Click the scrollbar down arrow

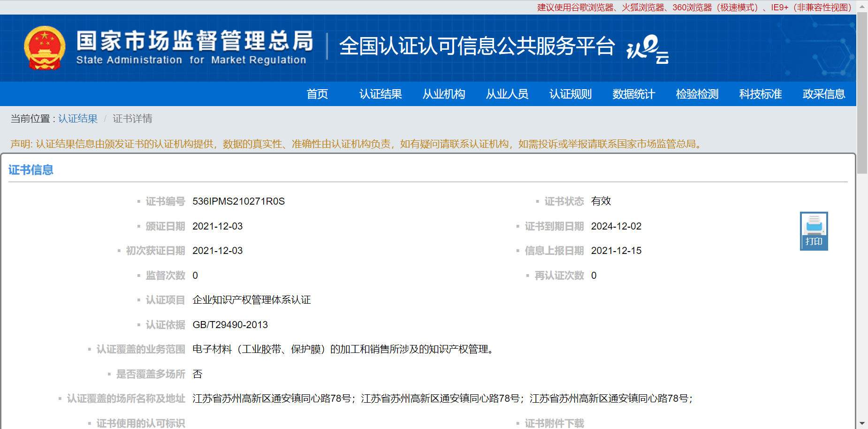[x=862, y=423]
